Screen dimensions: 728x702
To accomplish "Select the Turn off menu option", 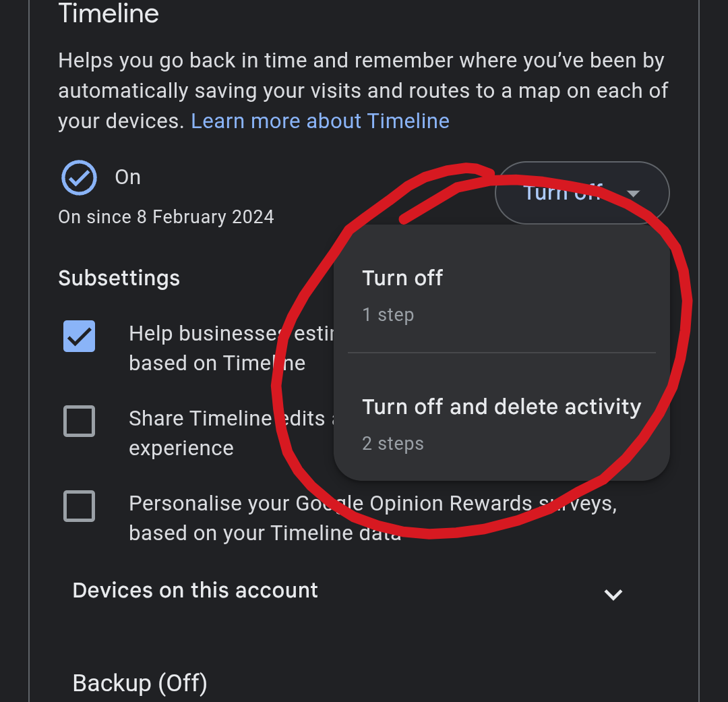I will (402, 279).
